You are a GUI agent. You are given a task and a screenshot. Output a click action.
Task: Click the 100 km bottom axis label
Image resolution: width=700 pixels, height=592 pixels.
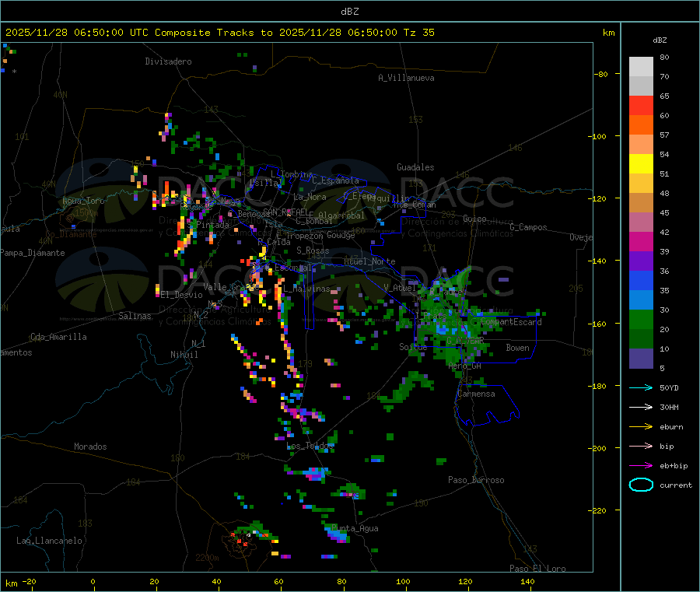[403, 581]
